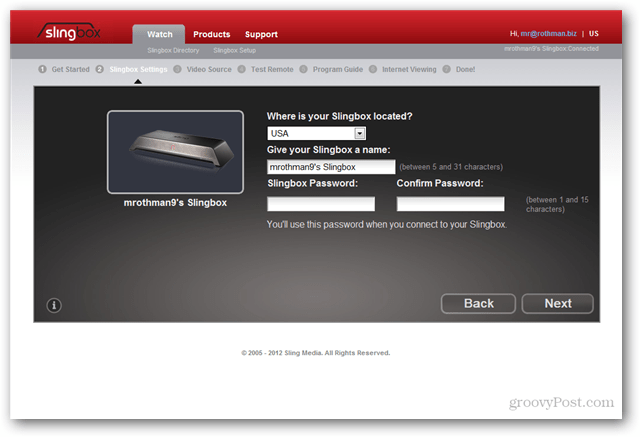The height and width of the screenshot is (437, 640).
Task: Click the Slingbox name input field
Action: [331, 167]
